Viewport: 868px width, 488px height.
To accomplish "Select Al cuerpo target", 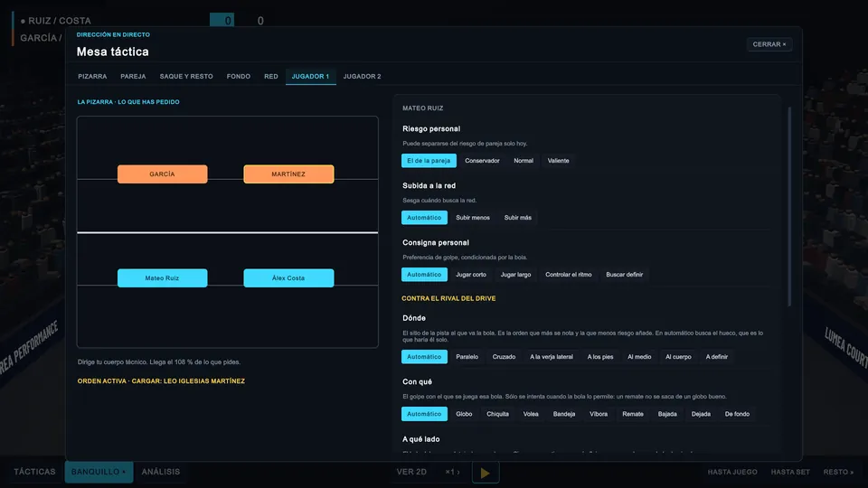I will (678, 357).
